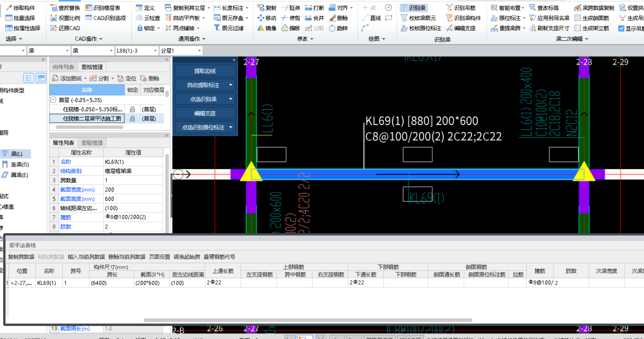Open 识别楼层表 recognize floor table
Screen dimensions: 644x339
point(103,8)
